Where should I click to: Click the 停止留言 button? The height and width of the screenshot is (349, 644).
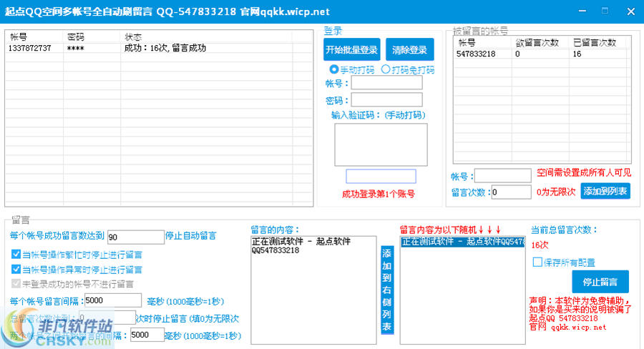point(600,282)
